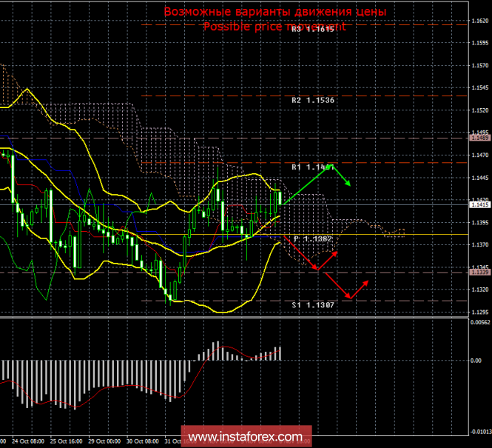Click the 1.1620 price axis value
This screenshot has width=492, height=448.
480,21
